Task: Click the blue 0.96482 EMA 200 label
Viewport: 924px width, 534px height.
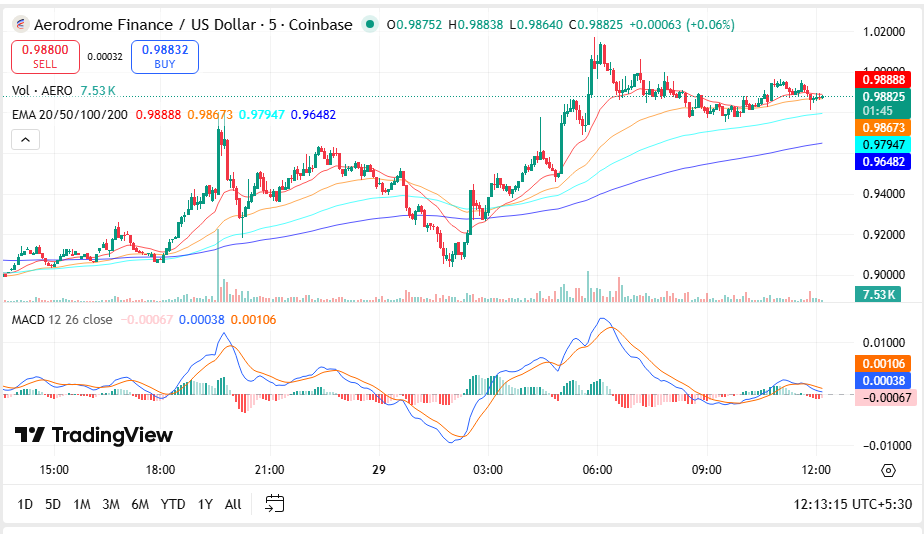Action: 878,162
